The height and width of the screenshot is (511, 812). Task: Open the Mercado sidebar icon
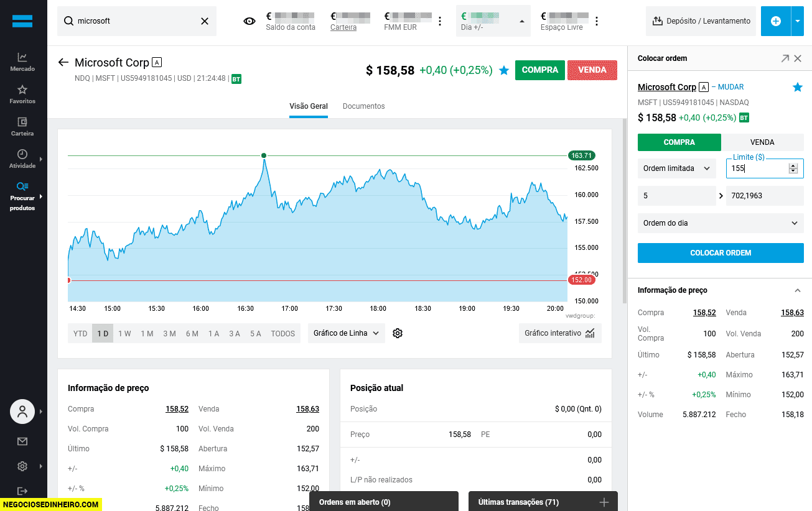click(22, 62)
